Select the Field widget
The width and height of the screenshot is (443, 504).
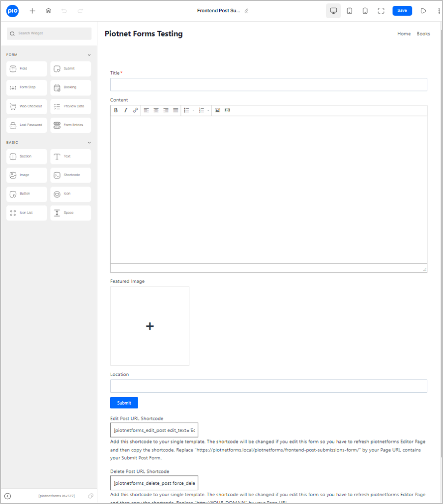pyautogui.click(x=27, y=69)
